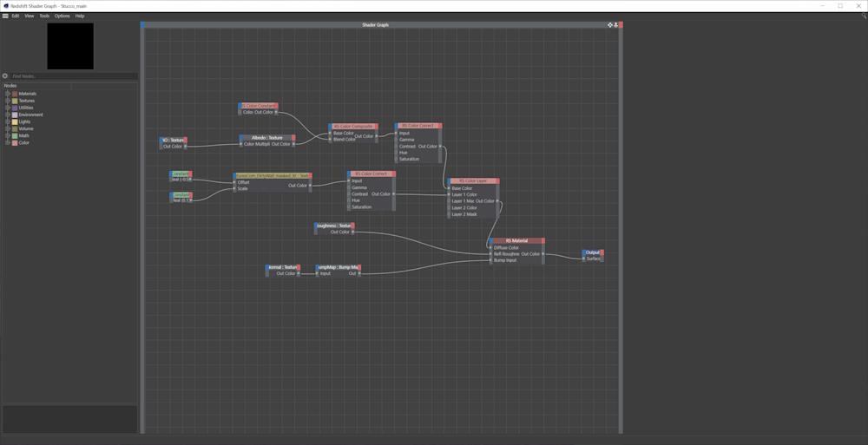Select the Albedo : Texture node header
Image resolution: width=868 pixels, height=445 pixels.
point(266,138)
